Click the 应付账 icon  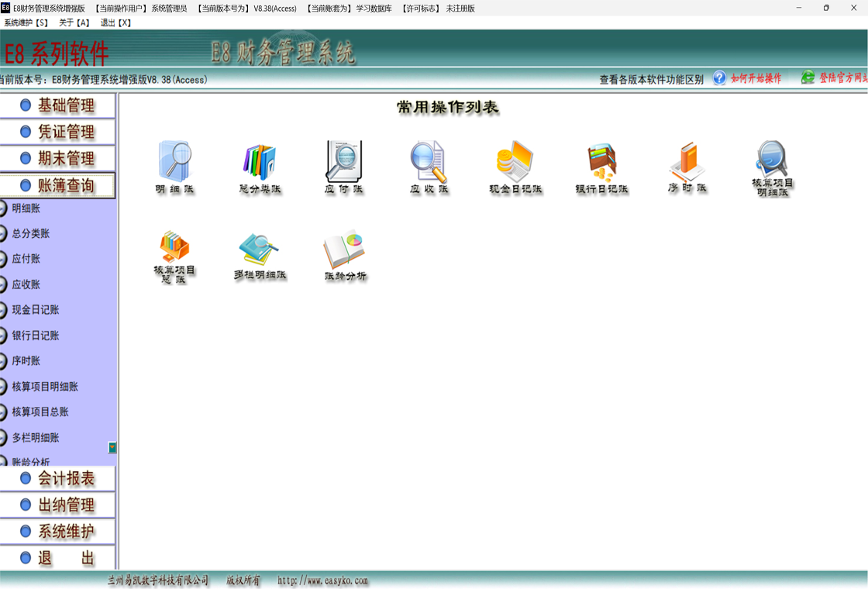pyautogui.click(x=344, y=163)
